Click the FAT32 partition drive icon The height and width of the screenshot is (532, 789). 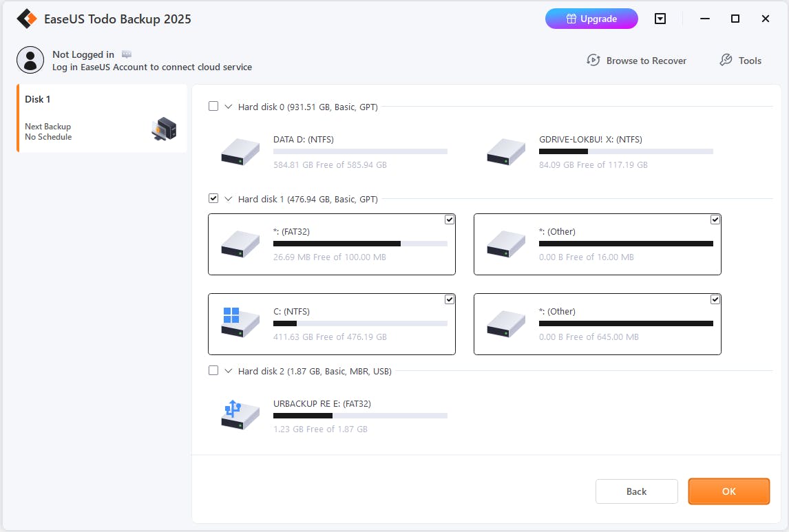point(240,244)
